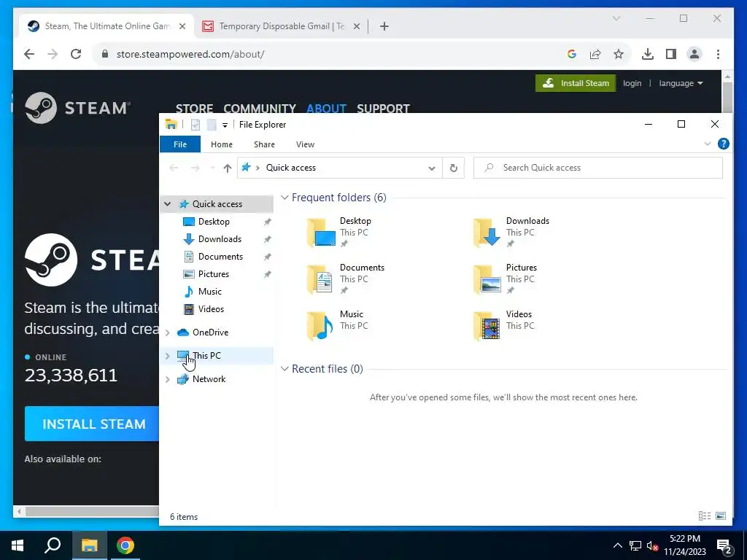
Task: Open the taskbar search icon
Action: 53,545
